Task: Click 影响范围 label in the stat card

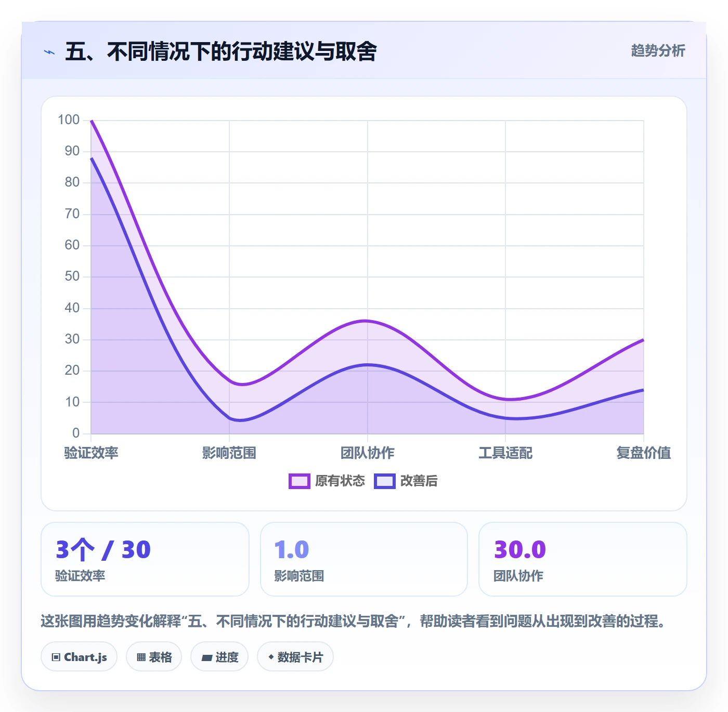Action: point(299,576)
